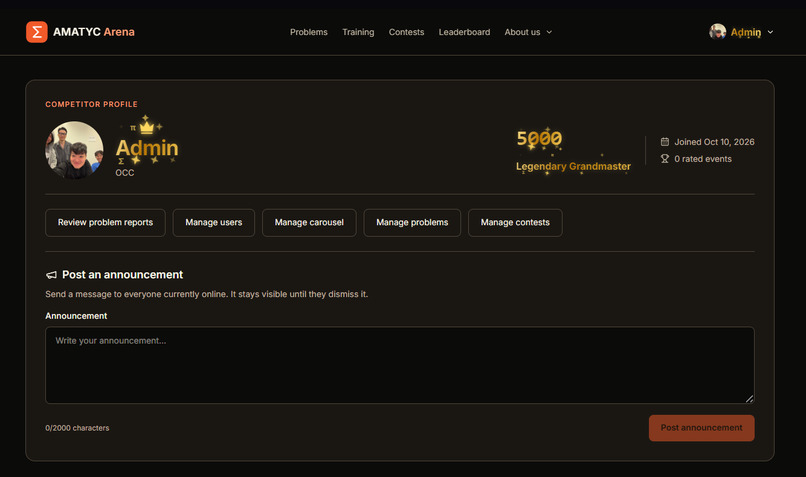
Task: Click the gold crown above Admin name
Action: point(146,126)
